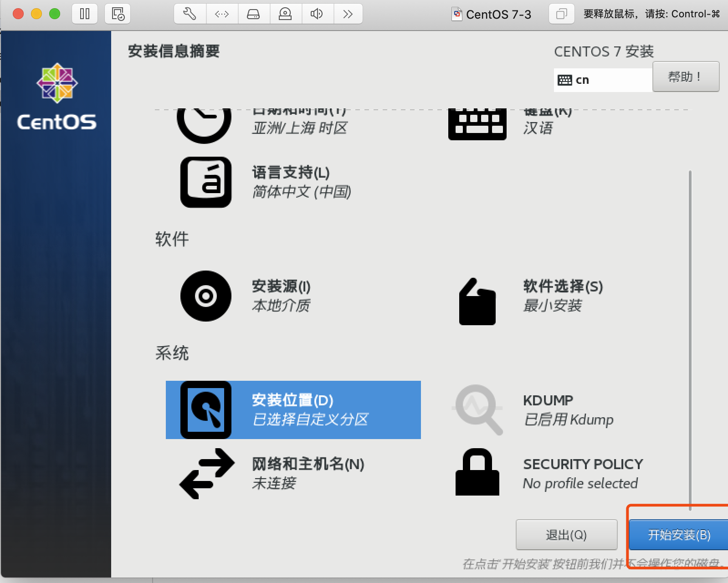The height and width of the screenshot is (583, 728).
Task: Select 软件选择(S) label
Action: click(563, 286)
